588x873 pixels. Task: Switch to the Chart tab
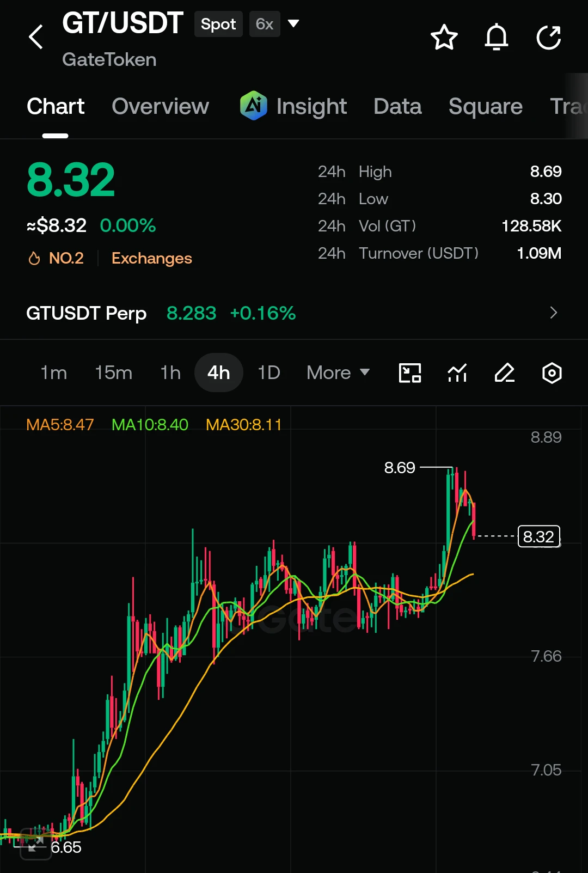click(x=56, y=106)
